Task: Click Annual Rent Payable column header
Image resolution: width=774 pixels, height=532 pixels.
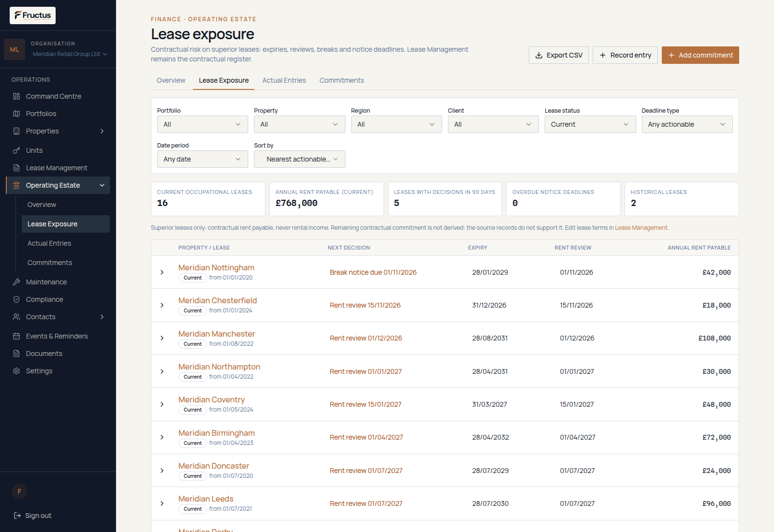Action: 699,248
